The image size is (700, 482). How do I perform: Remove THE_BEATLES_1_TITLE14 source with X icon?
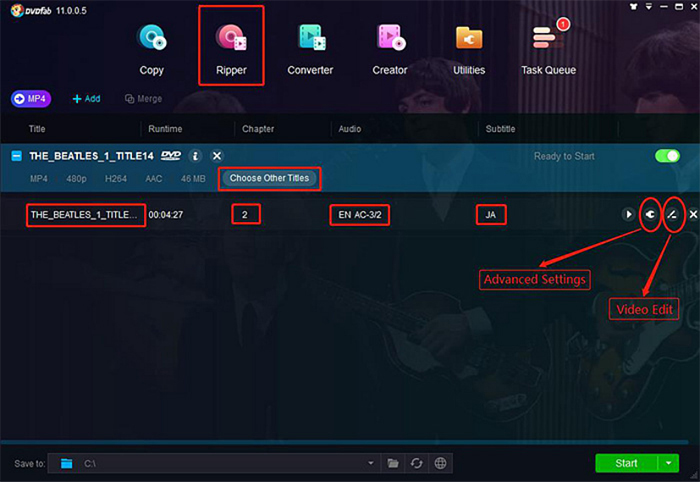[217, 156]
